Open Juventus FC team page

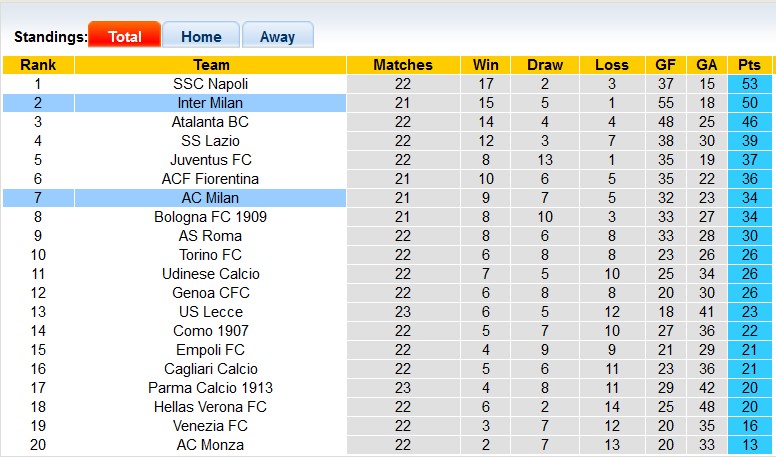[x=210, y=160]
